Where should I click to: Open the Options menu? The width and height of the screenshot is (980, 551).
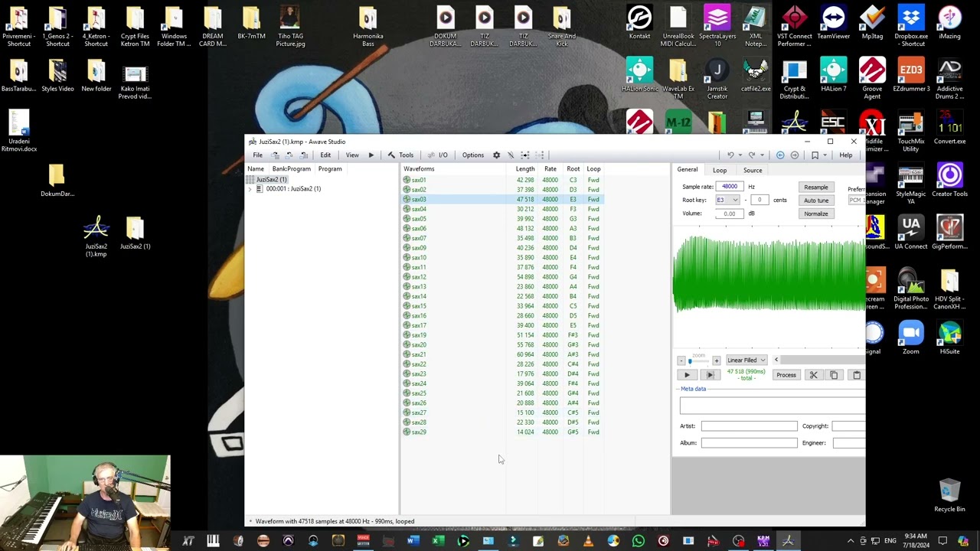pos(473,155)
